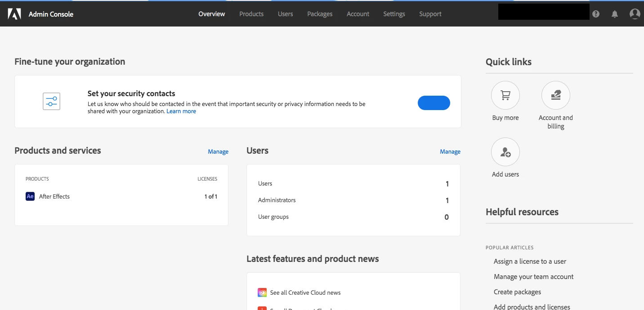The width and height of the screenshot is (644, 310).
Task: Click the Account and billing label
Action: point(556,122)
